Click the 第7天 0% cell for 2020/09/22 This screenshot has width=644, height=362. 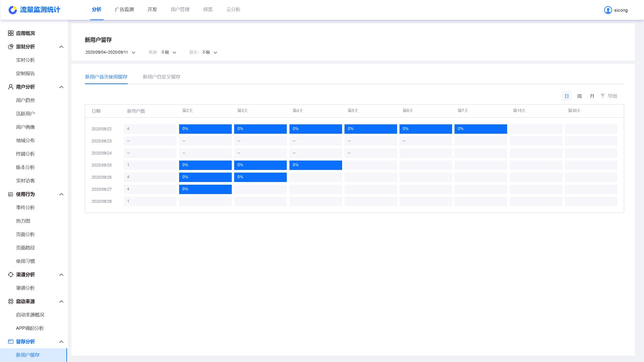click(x=481, y=129)
